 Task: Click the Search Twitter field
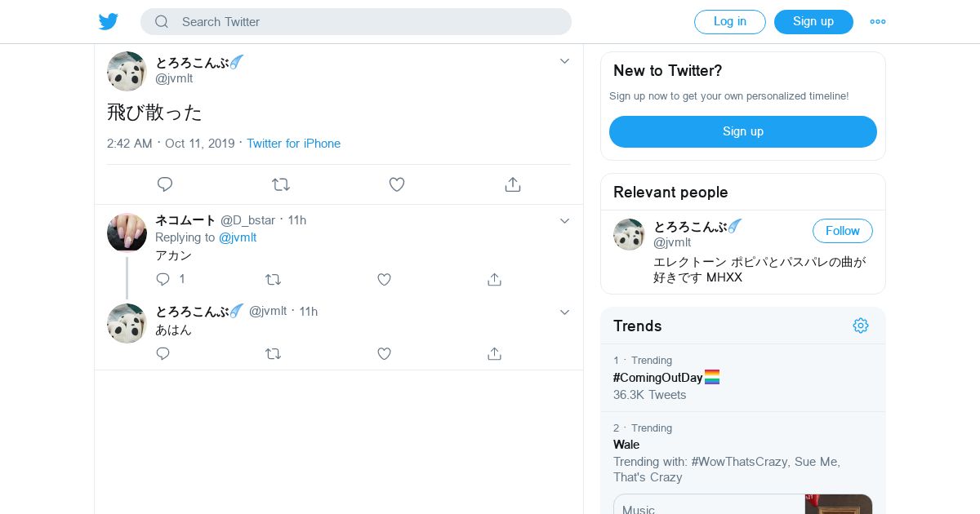tap(356, 22)
